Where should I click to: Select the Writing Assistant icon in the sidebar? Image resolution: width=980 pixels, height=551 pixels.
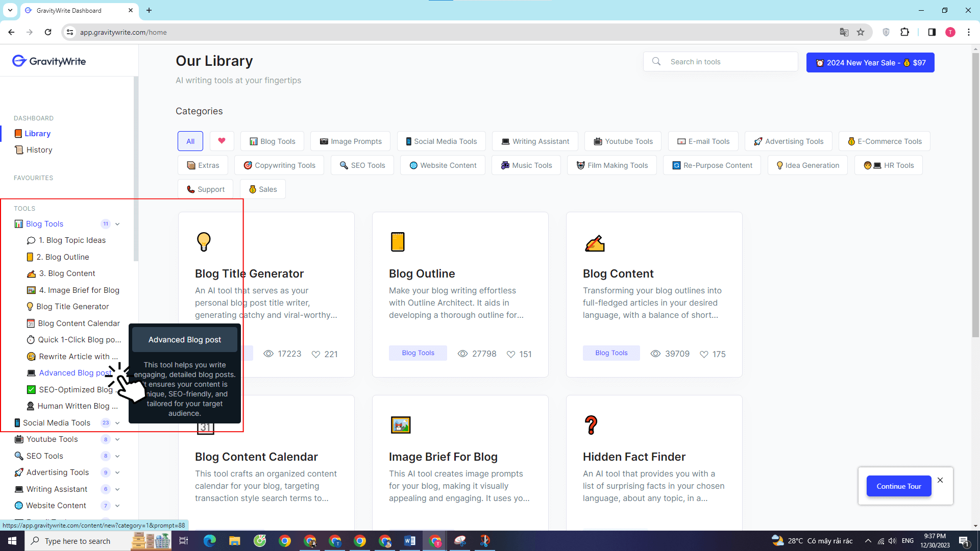(x=18, y=489)
